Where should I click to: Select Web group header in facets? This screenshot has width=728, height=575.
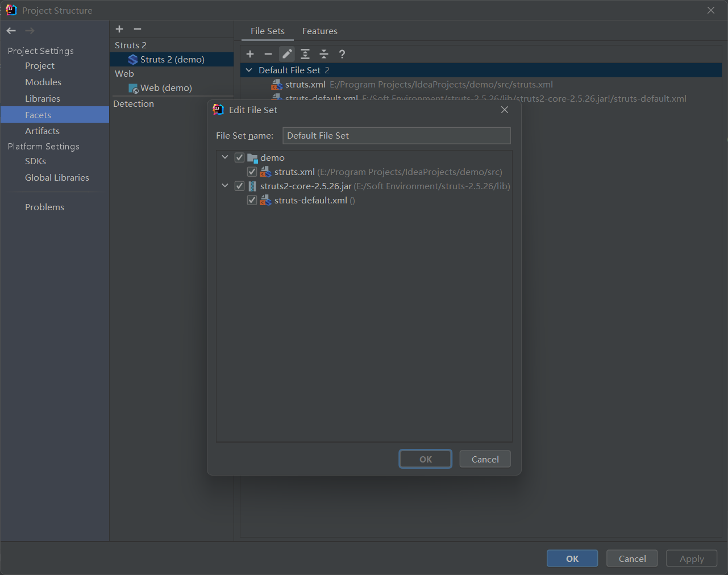click(124, 74)
